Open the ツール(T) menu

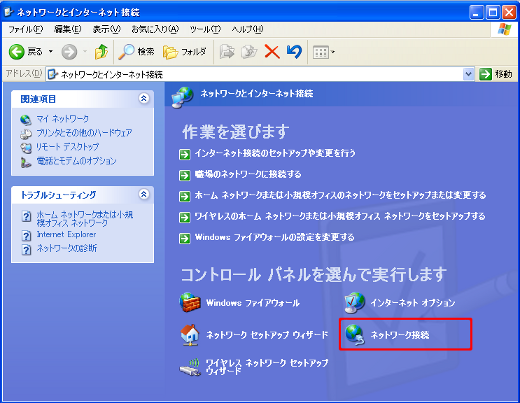click(x=205, y=29)
